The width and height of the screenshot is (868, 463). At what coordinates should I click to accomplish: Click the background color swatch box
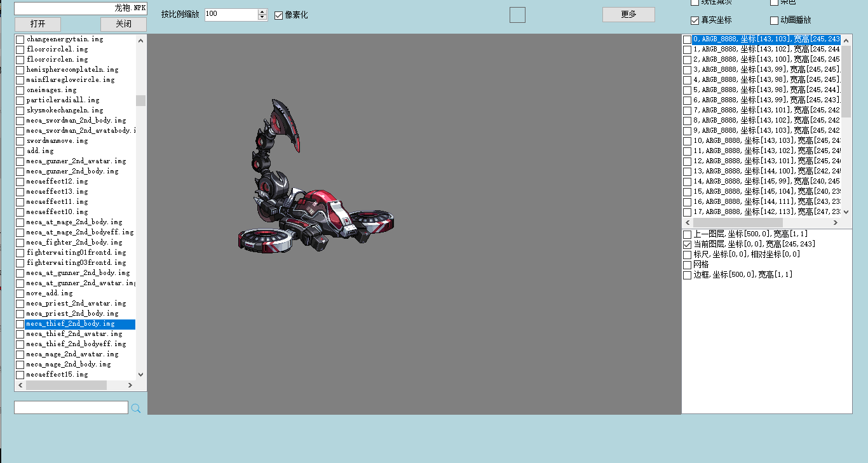(517, 15)
